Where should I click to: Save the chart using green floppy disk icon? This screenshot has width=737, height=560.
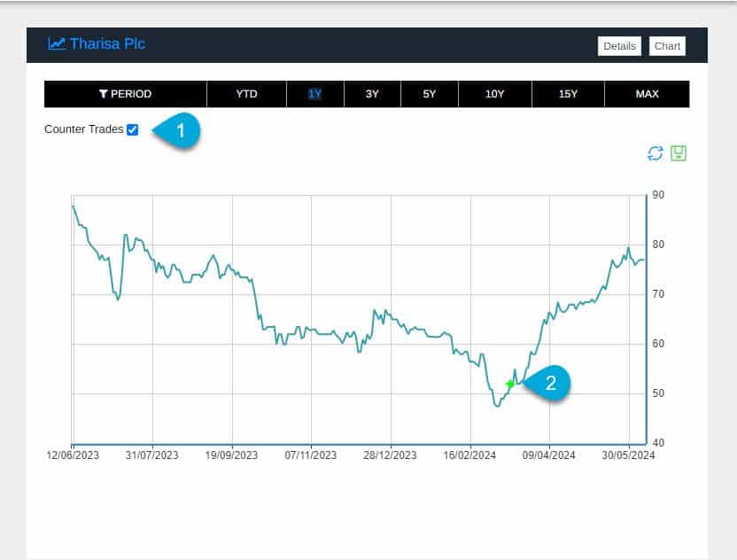679,153
